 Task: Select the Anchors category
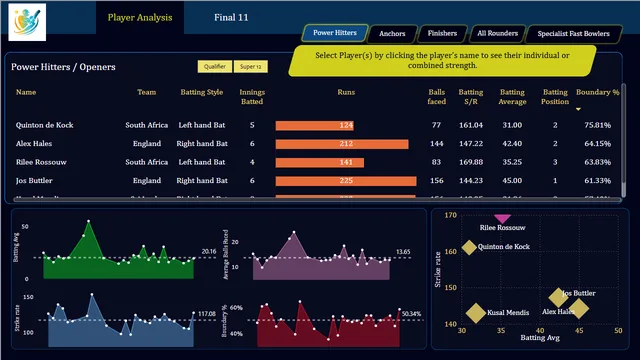coord(392,33)
